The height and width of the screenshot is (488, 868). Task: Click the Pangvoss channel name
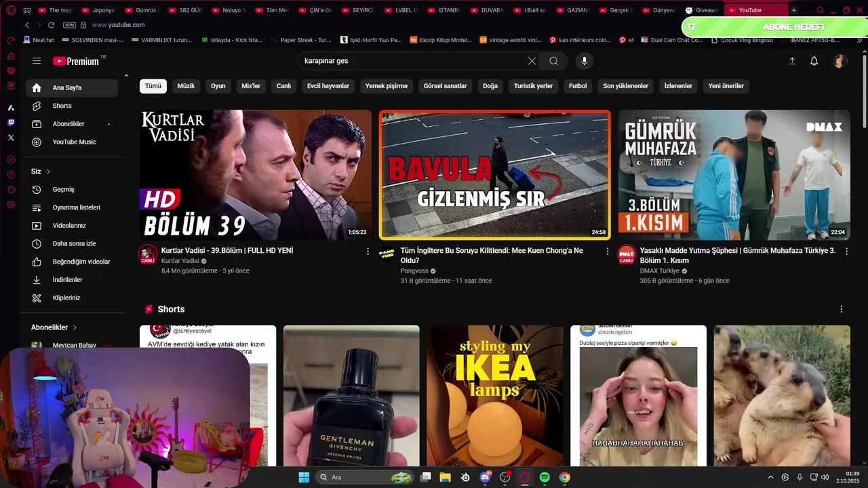(x=414, y=270)
